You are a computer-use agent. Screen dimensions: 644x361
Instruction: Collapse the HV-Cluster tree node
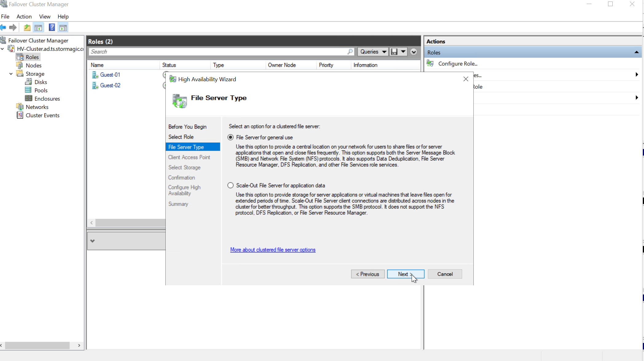2,49
